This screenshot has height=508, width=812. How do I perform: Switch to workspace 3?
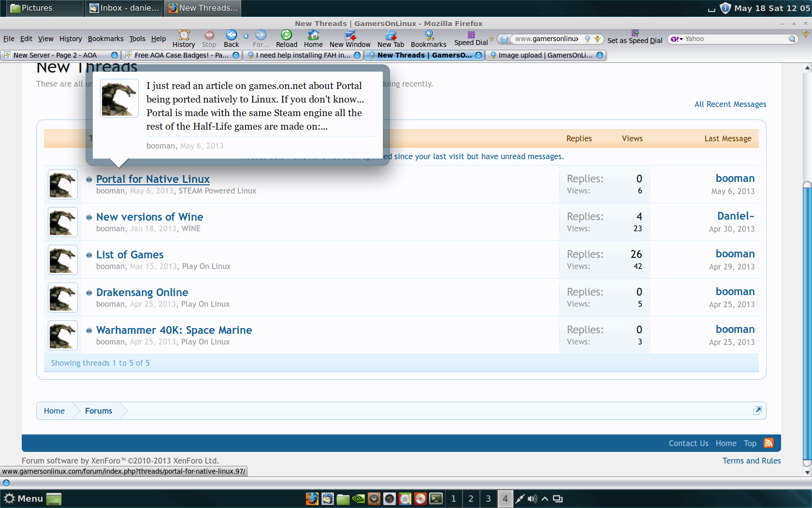coord(488,498)
